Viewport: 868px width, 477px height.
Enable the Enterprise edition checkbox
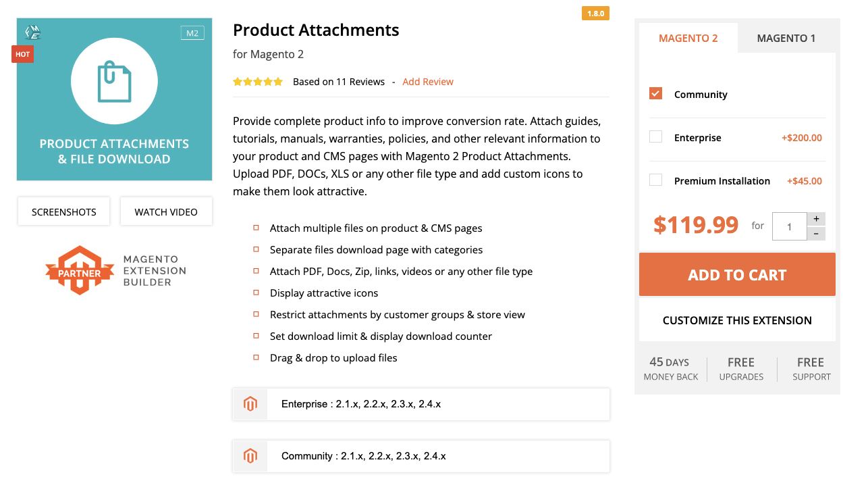pyautogui.click(x=655, y=137)
